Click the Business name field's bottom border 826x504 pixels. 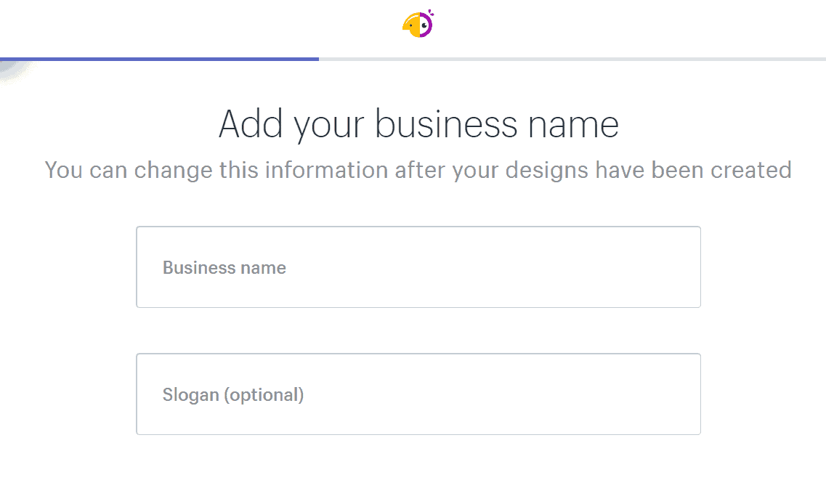click(418, 308)
